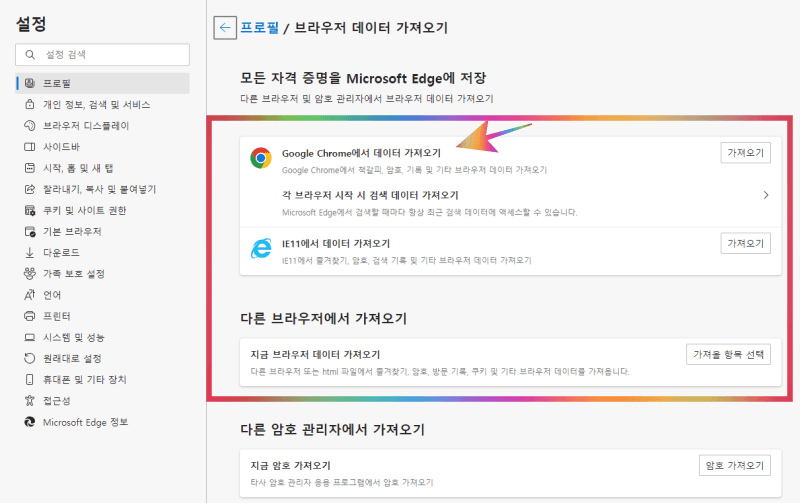
Task: Click 브라우저 디스플레이 icon
Action: coord(30,125)
